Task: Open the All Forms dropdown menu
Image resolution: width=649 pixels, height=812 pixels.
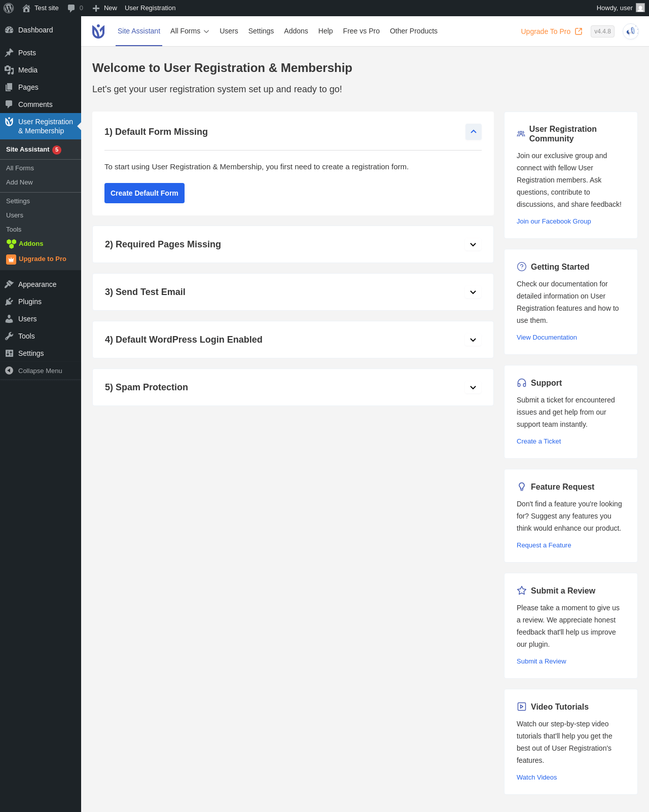Action: click(x=190, y=31)
